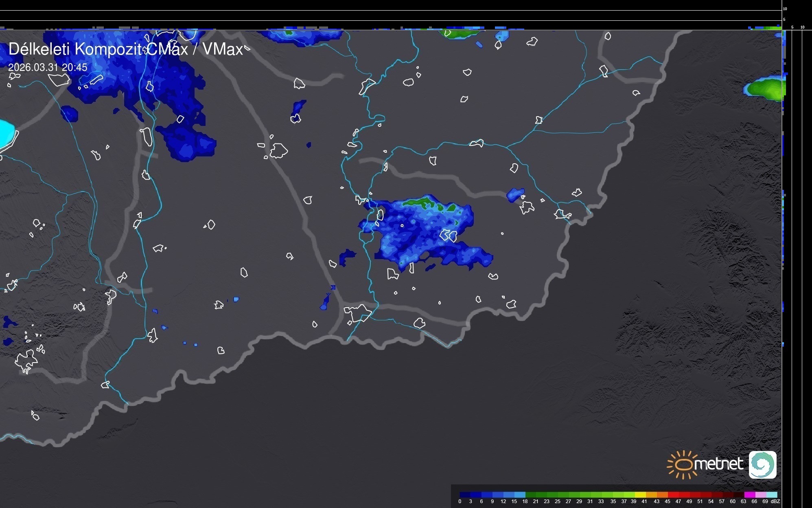Select the yellow 39 dBZ legend swatch
812x508 pixels.
[x=640, y=495]
